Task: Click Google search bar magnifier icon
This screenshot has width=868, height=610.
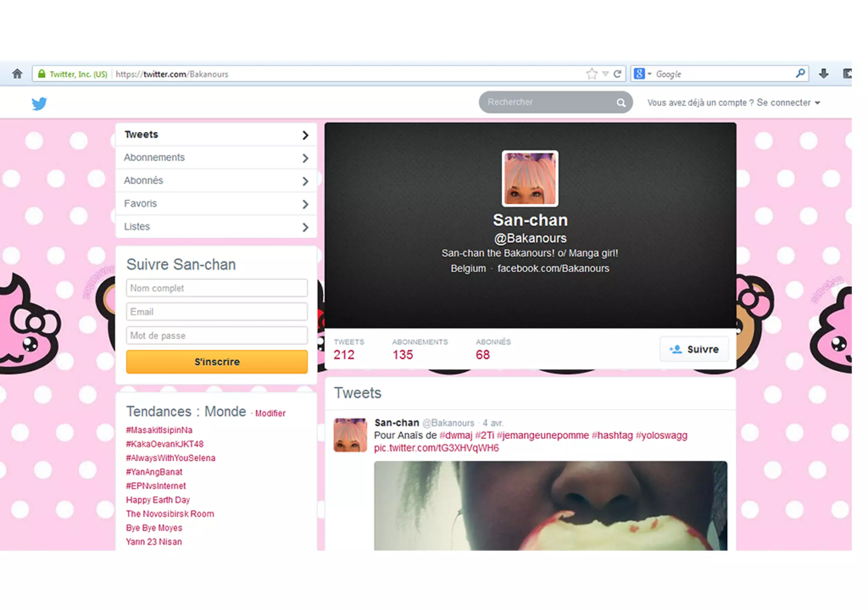Action: [800, 73]
